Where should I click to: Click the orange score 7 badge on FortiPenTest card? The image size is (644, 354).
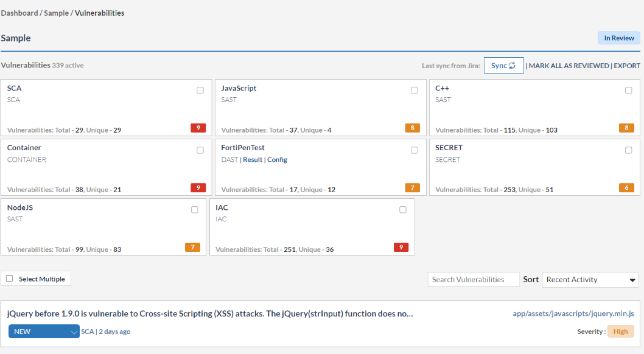[412, 188]
